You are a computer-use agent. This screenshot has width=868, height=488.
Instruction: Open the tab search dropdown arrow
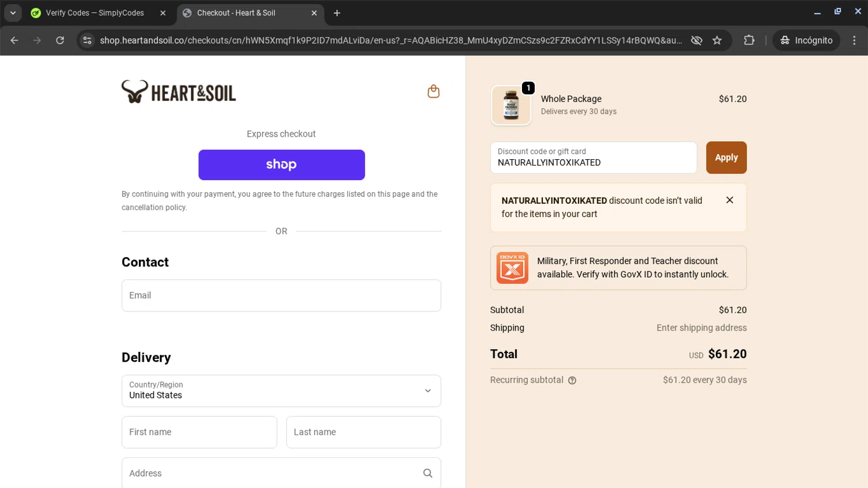pyautogui.click(x=13, y=13)
